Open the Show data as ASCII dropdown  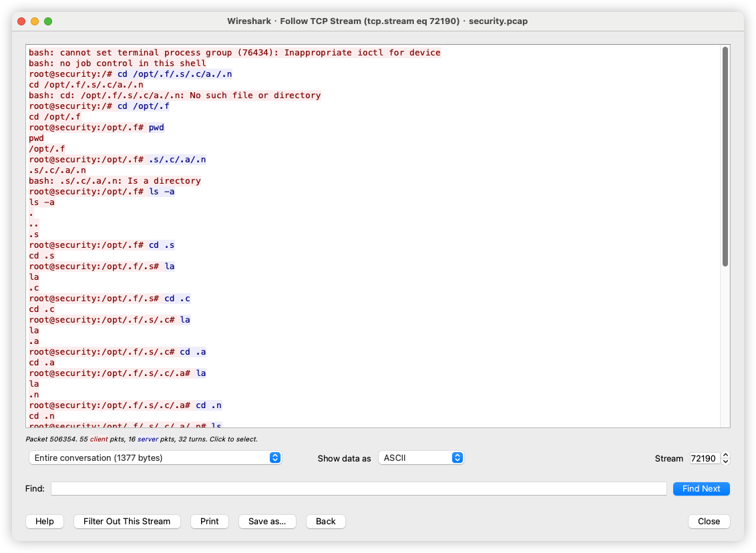click(421, 457)
